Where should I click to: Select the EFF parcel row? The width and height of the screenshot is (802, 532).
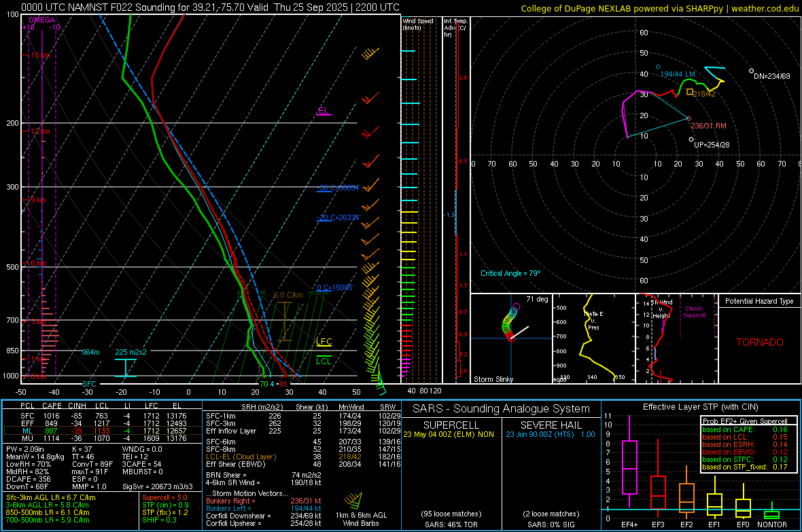pyautogui.click(x=103, y=423)
